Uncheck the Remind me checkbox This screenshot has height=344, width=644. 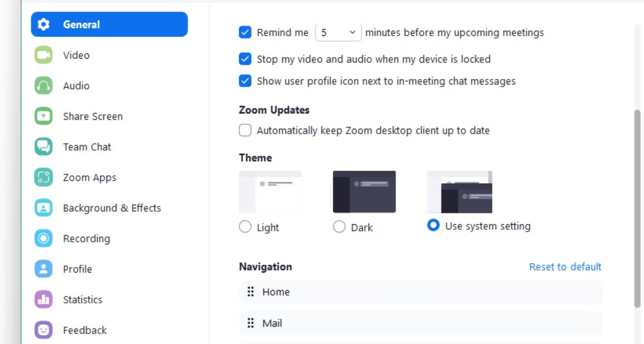[x=245, y=33]
